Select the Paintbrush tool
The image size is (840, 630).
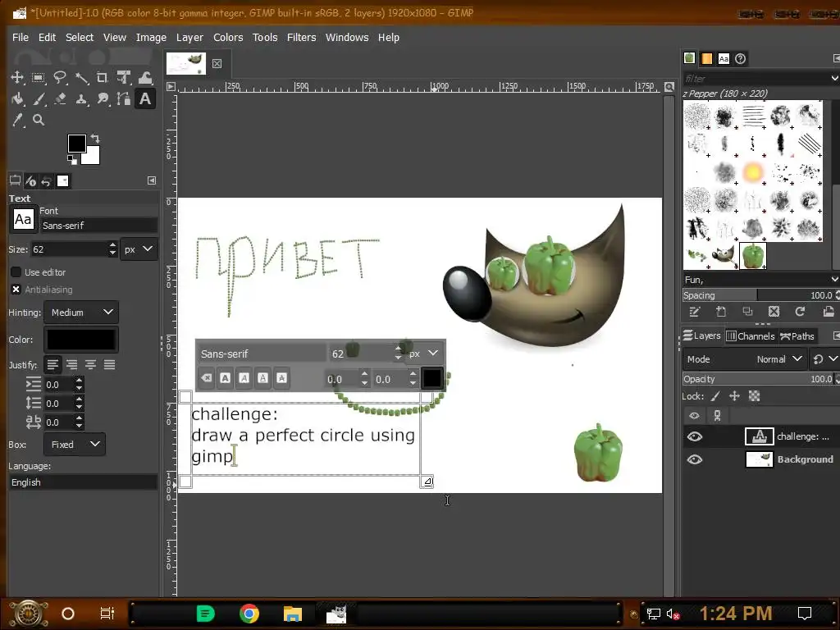tap(38, 99)
